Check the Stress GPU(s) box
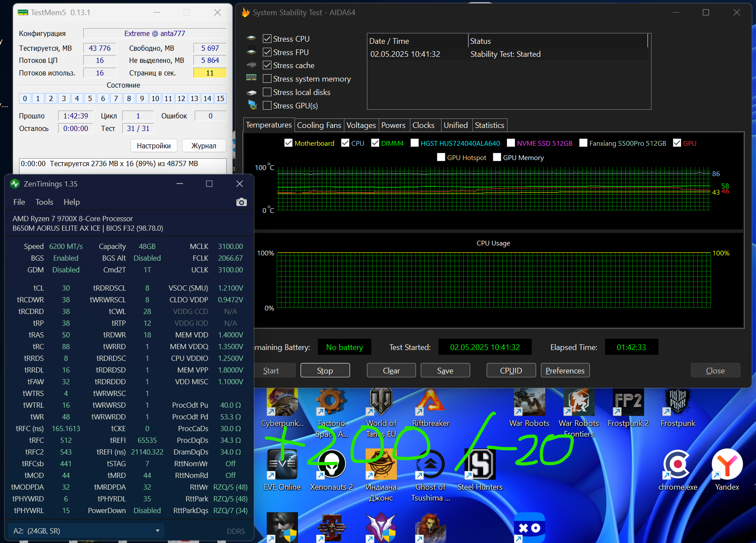The image size is (756, 543). pos(267,106)
